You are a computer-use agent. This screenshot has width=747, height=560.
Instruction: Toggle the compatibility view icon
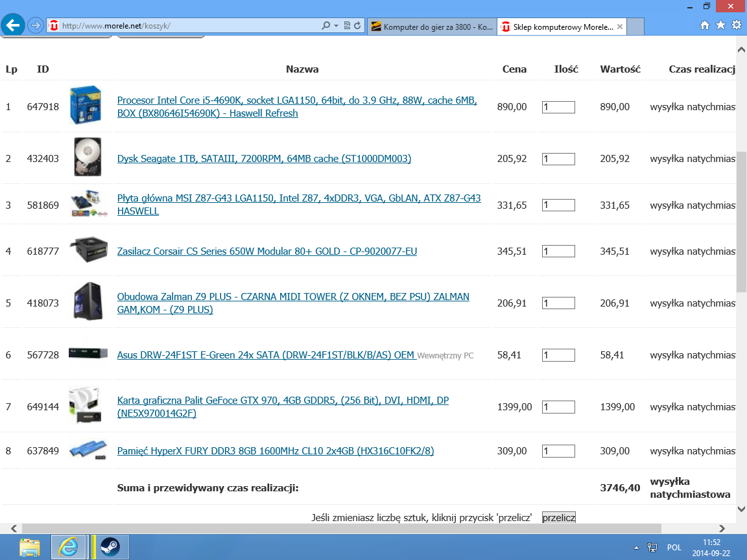pyautogui.click(x=347, y=26)
